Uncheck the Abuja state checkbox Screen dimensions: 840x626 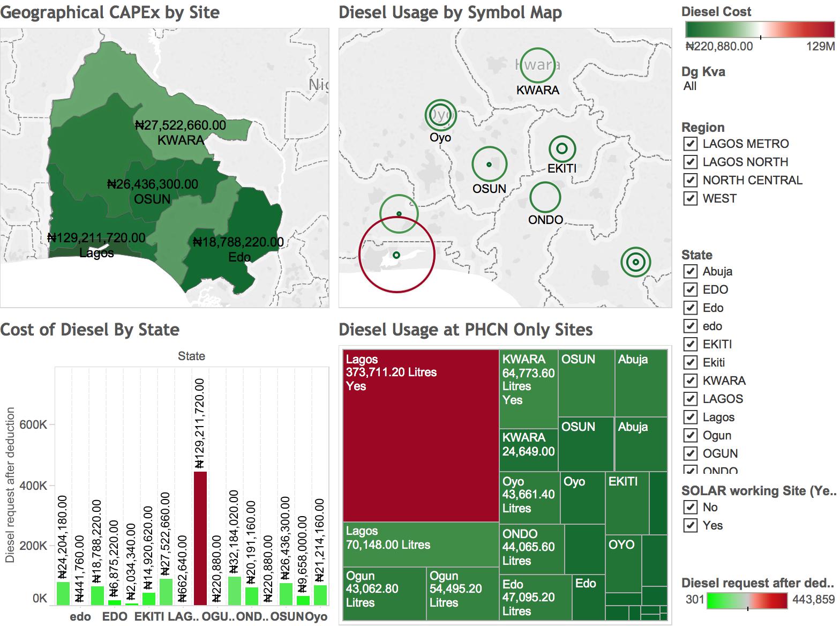coord(690,271)
